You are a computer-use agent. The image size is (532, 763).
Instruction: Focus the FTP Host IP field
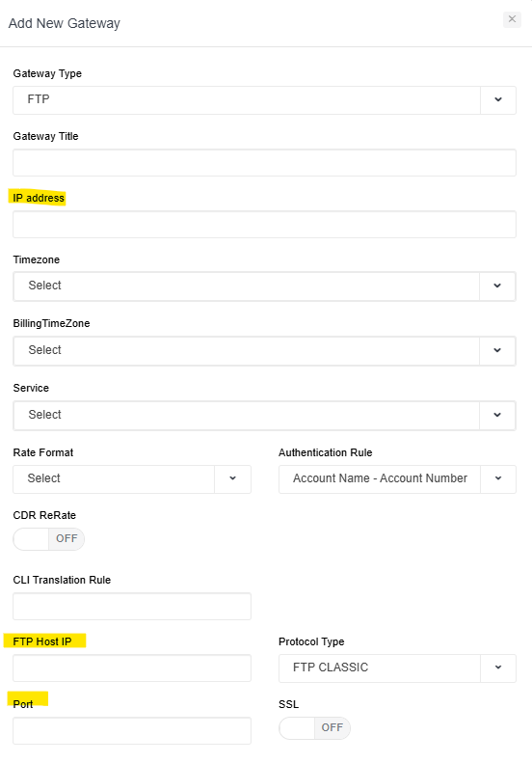point(132,668)
